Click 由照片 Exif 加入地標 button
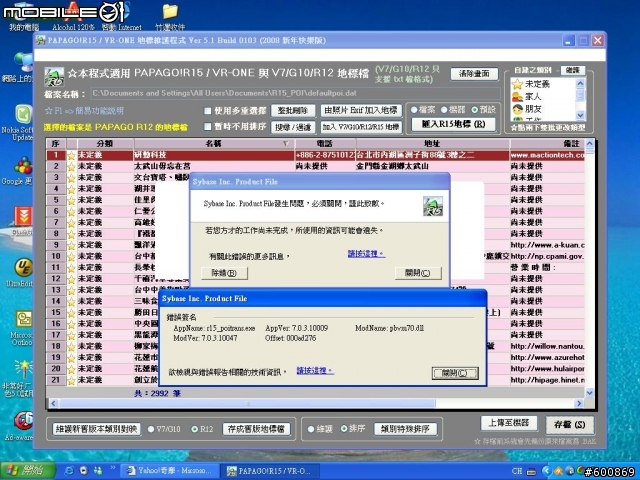Viewport: 640px width, 480px height. coord(361,111)
